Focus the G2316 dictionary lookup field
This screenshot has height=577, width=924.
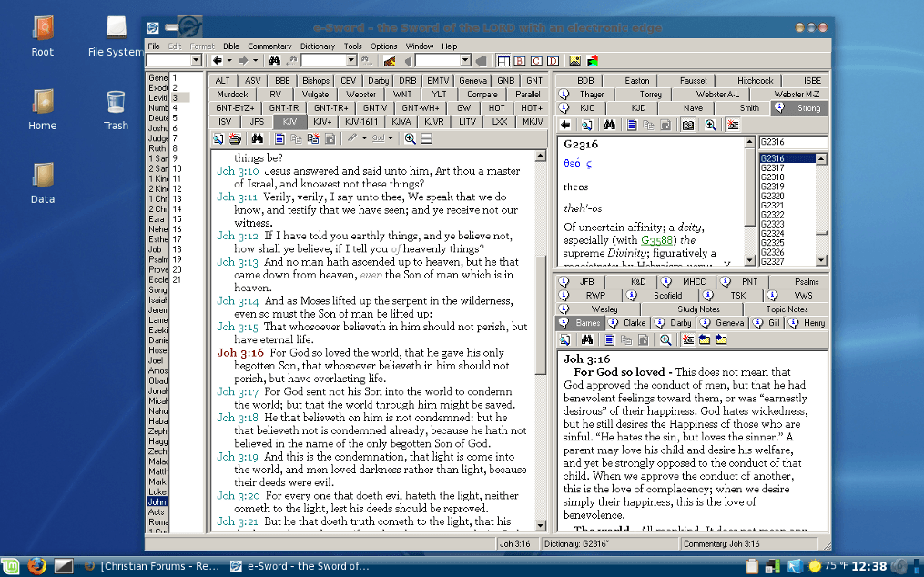[793, 141]
